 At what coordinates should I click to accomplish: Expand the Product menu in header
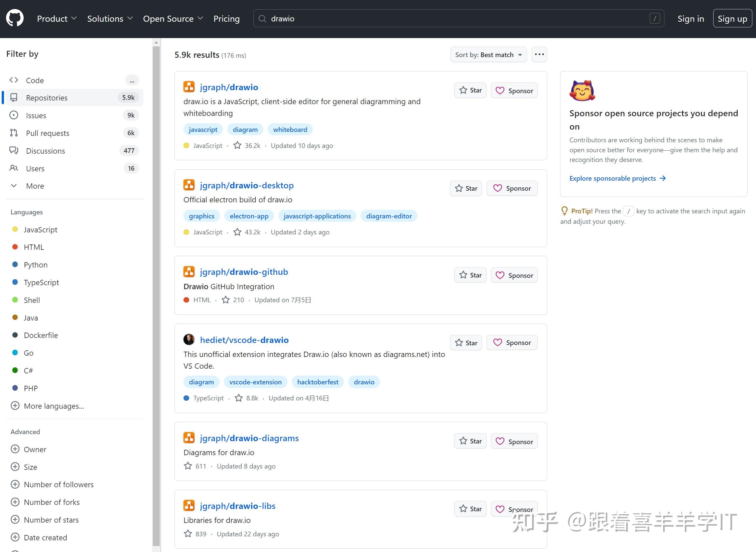(57, 19)
